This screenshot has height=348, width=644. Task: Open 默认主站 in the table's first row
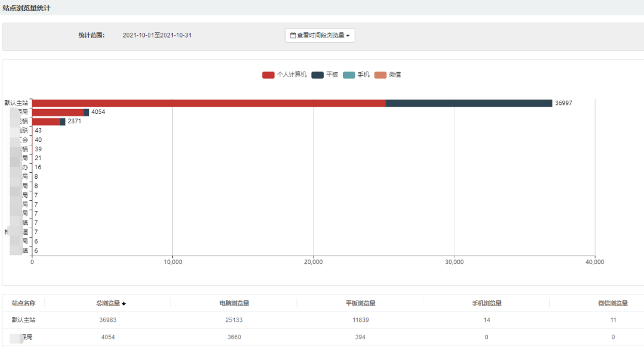24,320
